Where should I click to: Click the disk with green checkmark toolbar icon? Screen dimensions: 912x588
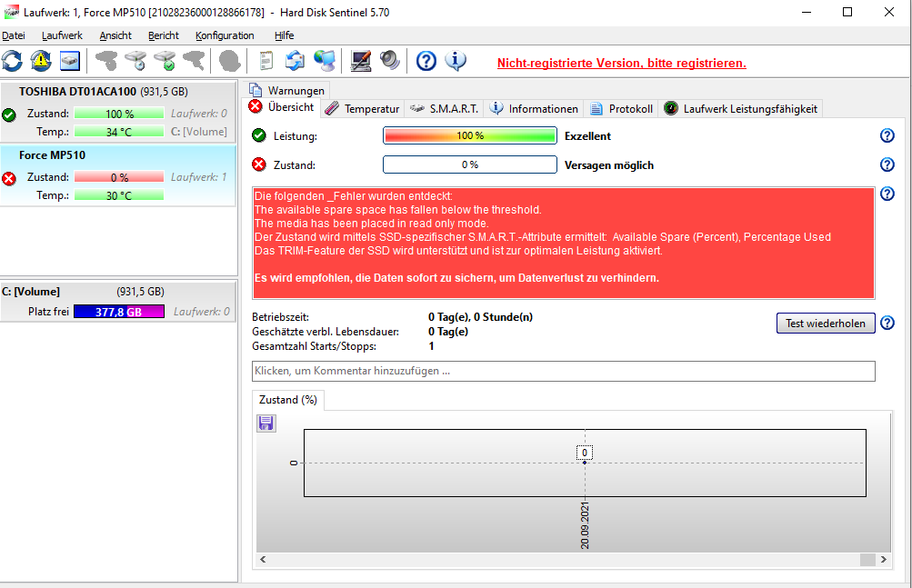(x=165, y=61)
